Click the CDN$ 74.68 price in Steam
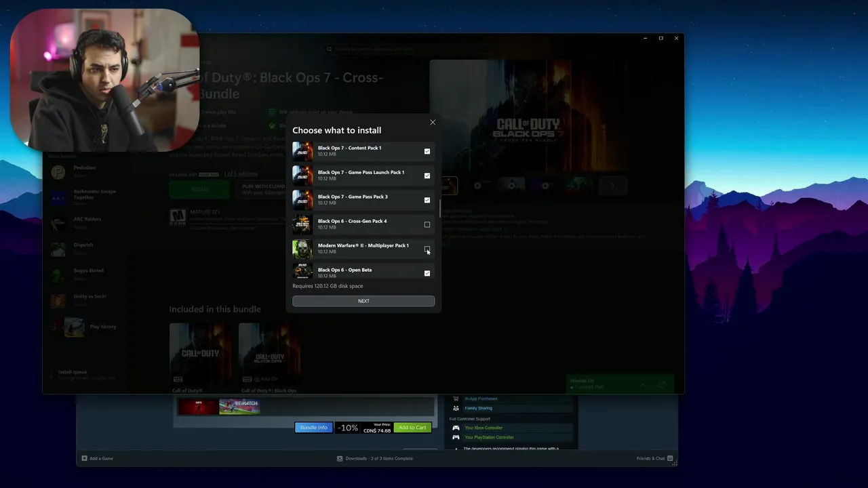The width and height of the screenshot is (868, 488). 377,430
